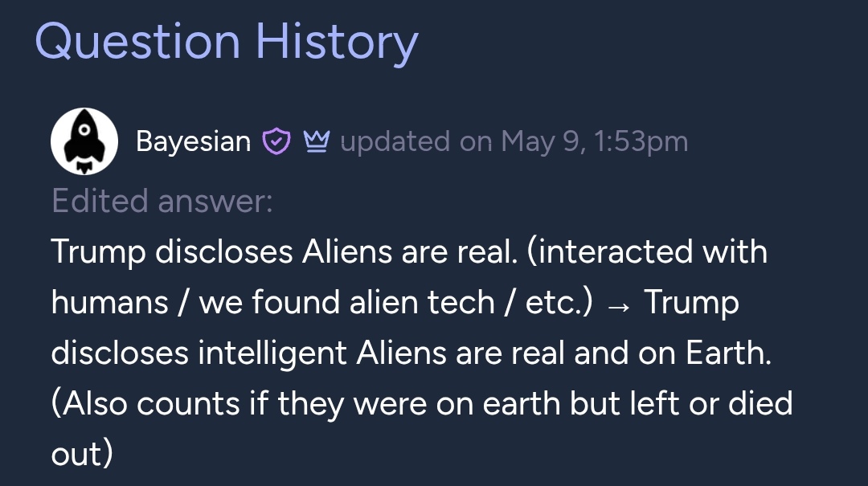Click the crown badge beside the username
Screen dimensions: 868x486
click(317, 141)
